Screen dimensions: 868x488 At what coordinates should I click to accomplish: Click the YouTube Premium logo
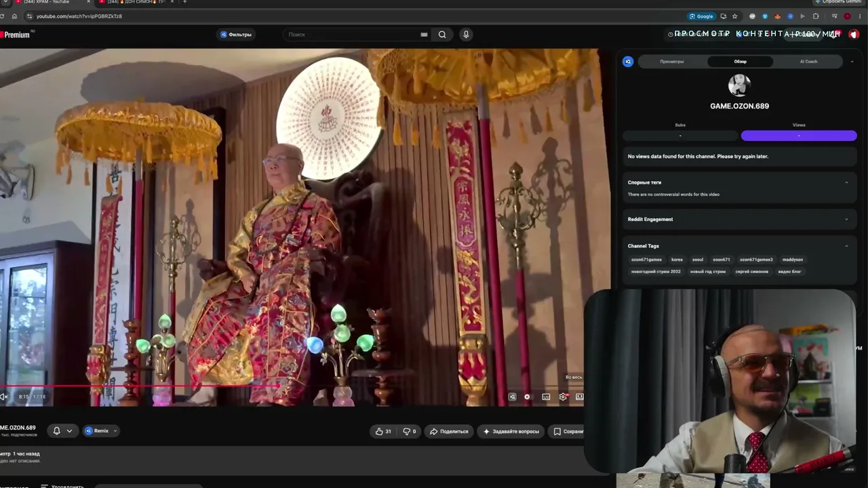point(16,35)
